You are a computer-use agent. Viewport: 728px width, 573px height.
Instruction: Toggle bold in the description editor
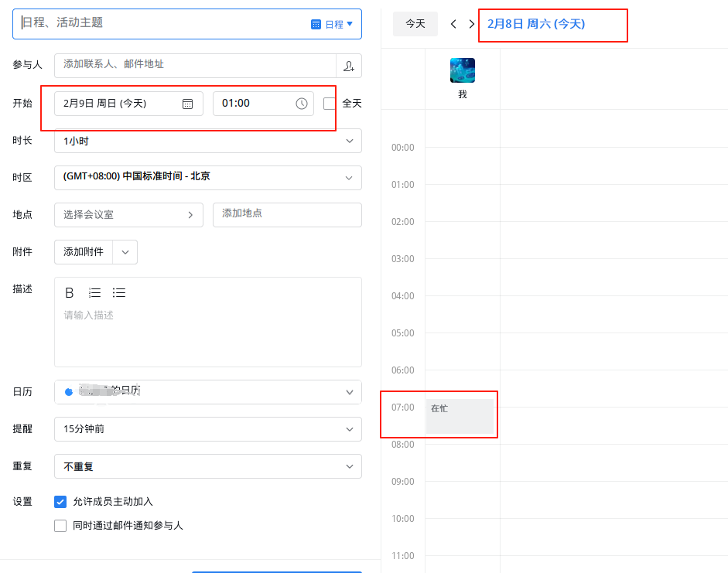tap(69, 293)
